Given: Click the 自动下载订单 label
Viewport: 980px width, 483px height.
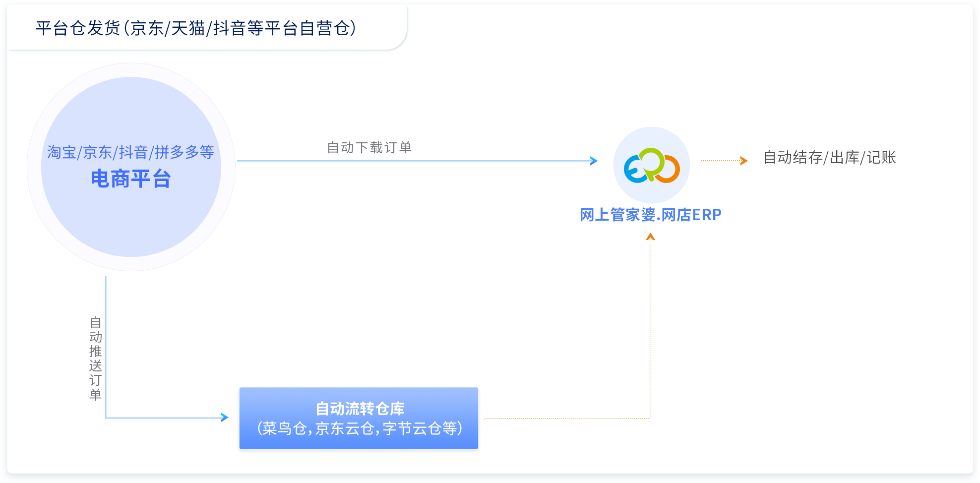Looking at the screenshot, I should coord(369,147).
